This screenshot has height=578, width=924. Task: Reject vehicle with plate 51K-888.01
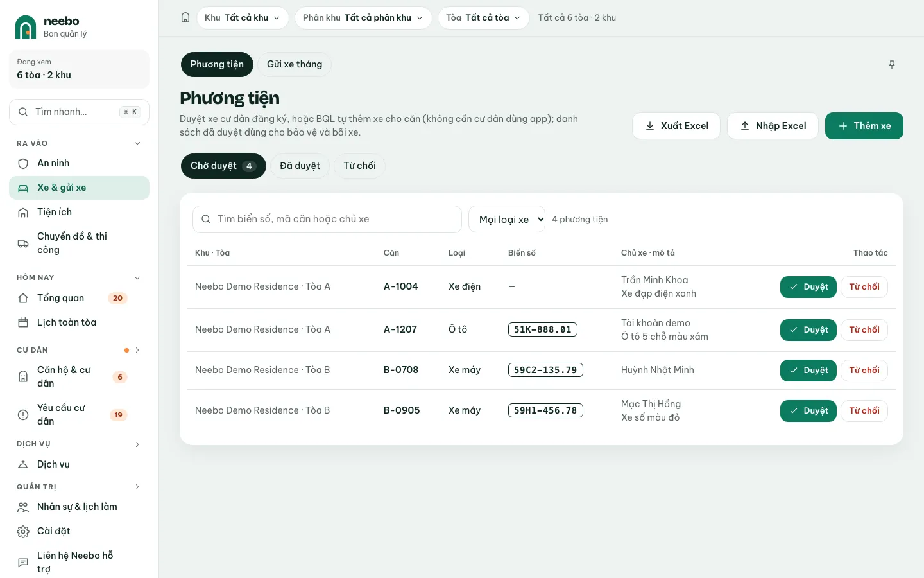(x=864, y=330)
